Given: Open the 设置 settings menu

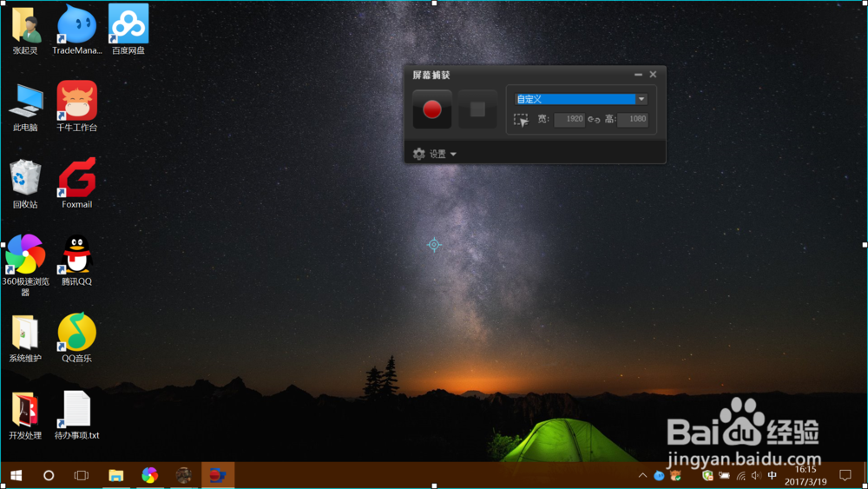Looking at the screenshot, I should click(443, 154).
